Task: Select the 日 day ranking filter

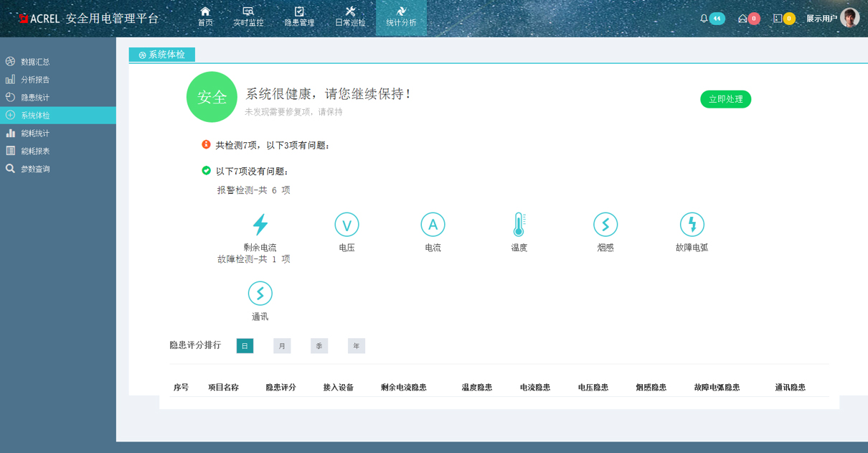Action: 245,345
